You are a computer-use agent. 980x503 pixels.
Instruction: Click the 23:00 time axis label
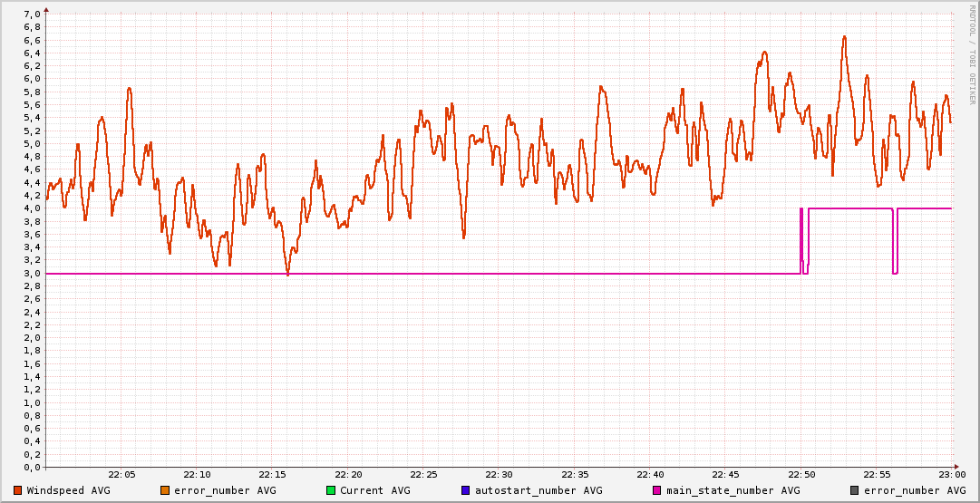coord(951,475)
